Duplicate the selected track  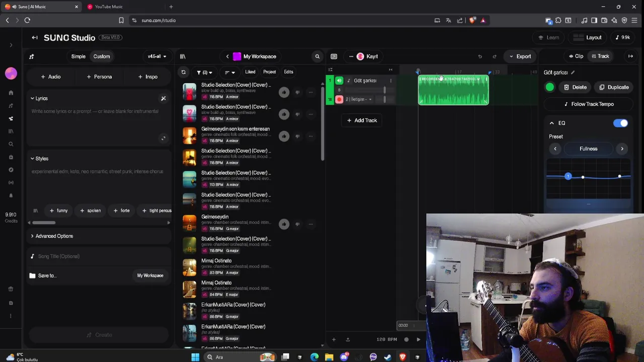pos(613,87)
